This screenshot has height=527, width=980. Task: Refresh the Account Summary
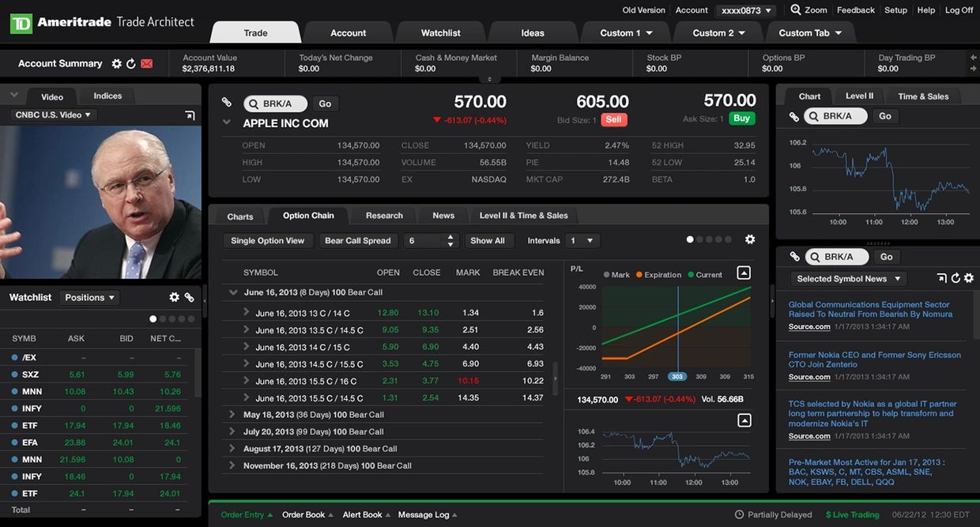pyautogui.click(x=131, y=64)
